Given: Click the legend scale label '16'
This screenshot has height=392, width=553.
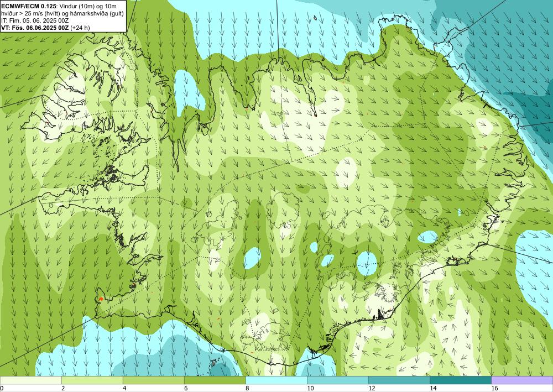Looking at the screenshot, I should tap(495, 388).
